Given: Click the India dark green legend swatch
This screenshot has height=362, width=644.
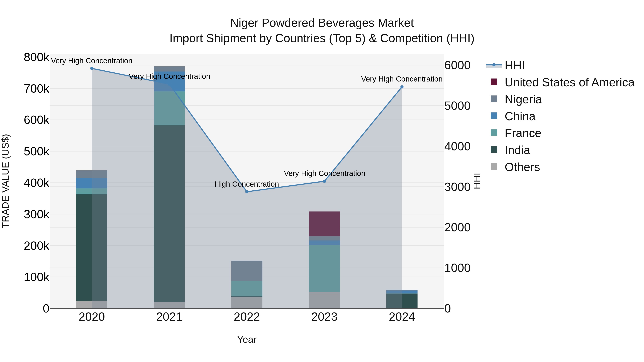Looking at the screenshot, I should (494, 150).
